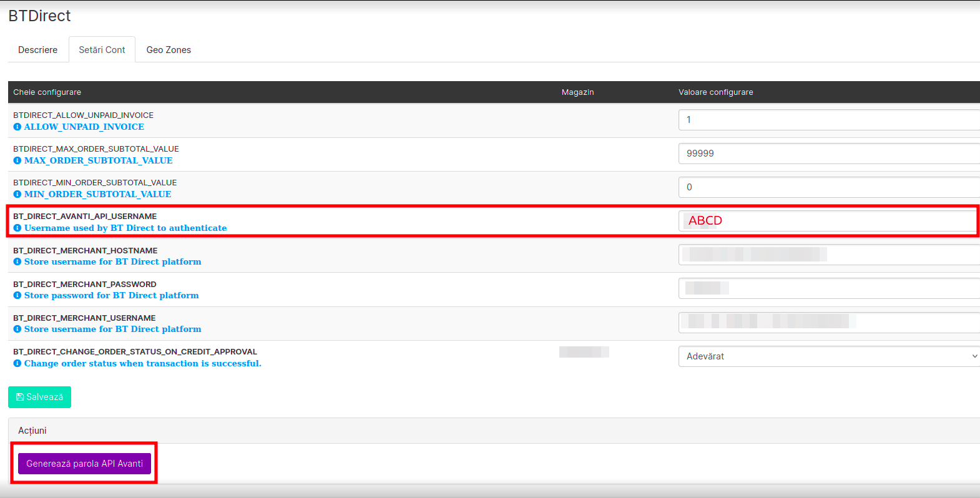
Task: Select the Setări Cont tab
Action: (x=102, y=50)
